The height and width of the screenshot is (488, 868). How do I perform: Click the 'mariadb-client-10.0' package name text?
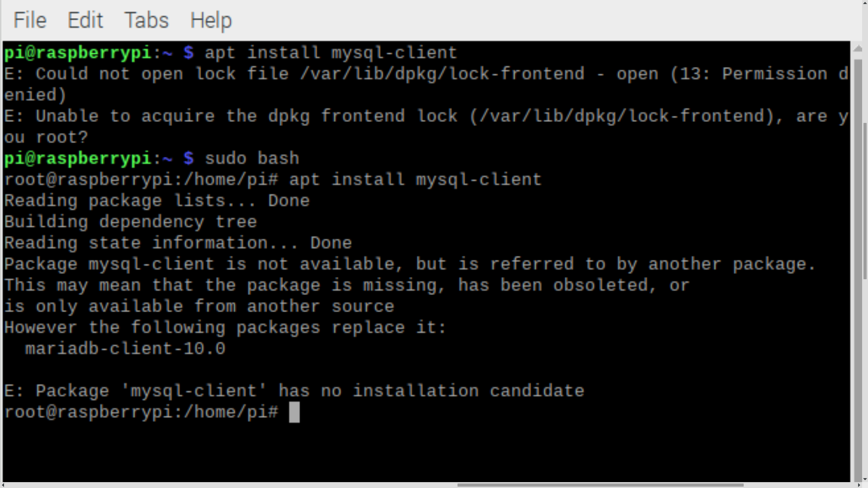[125, 349]
